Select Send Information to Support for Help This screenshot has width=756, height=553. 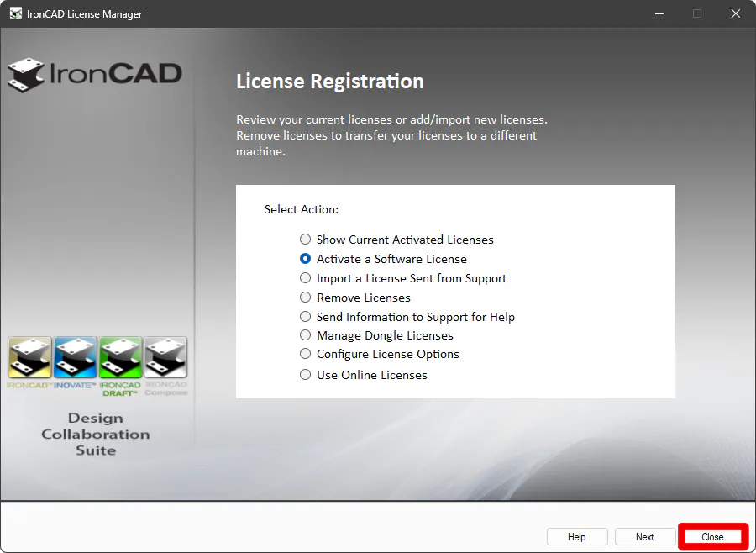point(306,317)
